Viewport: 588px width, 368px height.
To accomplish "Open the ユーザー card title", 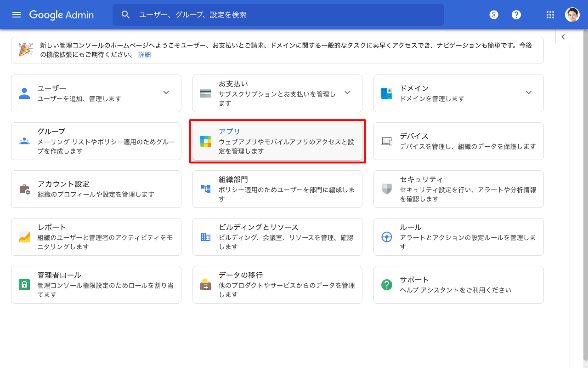I will (52, 88).
